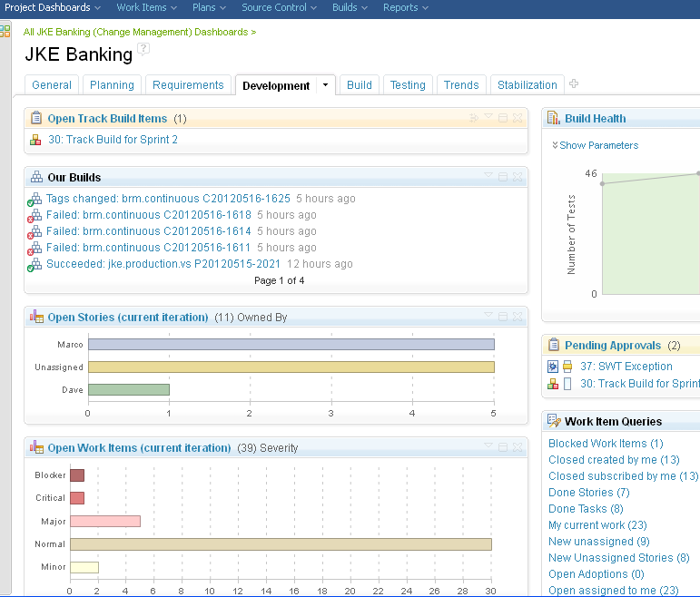
Task: Open the 37: SWT Exception approval link
Action: tap(626, 367)
